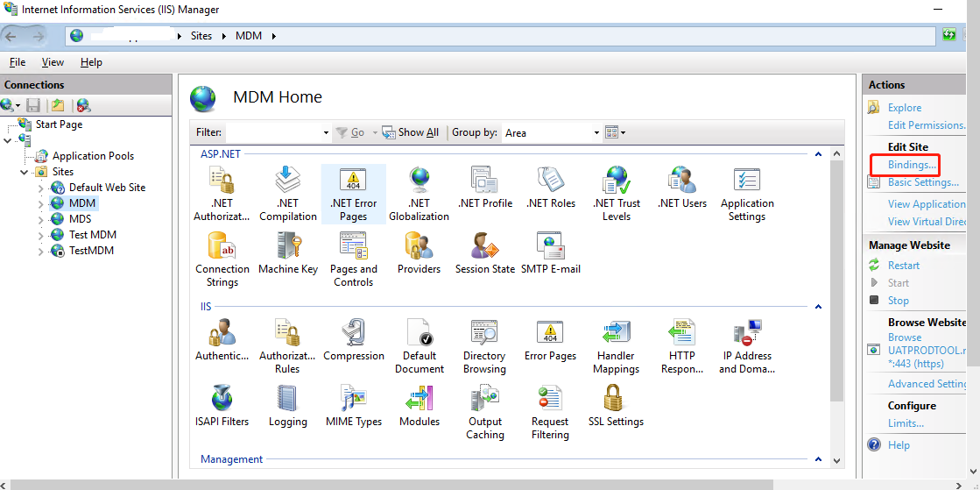Click into the Filter text field
Screen dimensions: 980x490
tap(274, 132)
